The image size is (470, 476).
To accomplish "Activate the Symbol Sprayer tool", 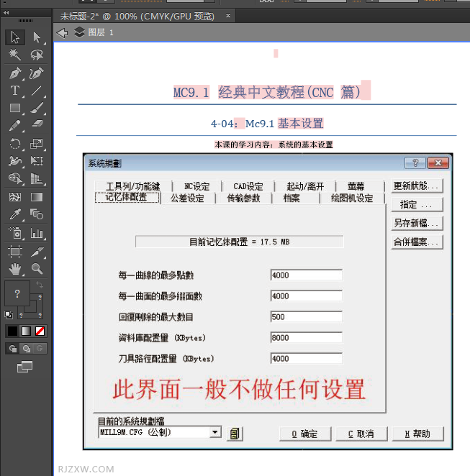I will [x=15, y=233].
